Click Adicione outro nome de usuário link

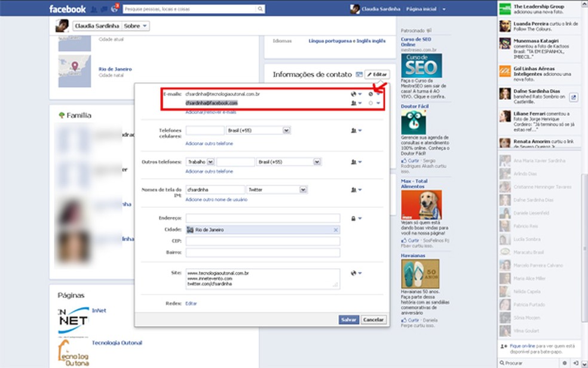[216, 200]
